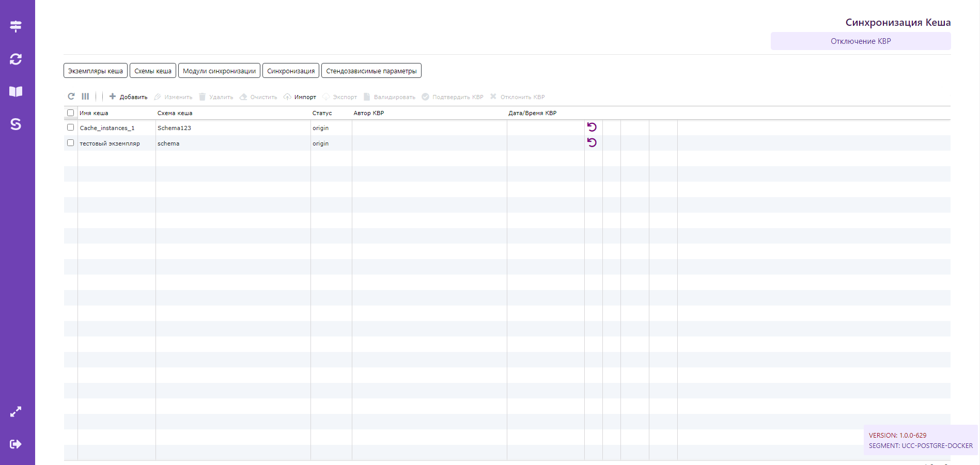Click the signpost icon in sidebar
980x465 pixels.
tap(16, 26)
